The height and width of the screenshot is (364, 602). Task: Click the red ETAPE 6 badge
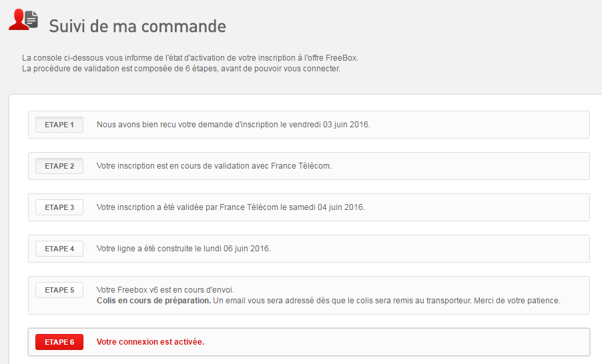coord(59,342)
